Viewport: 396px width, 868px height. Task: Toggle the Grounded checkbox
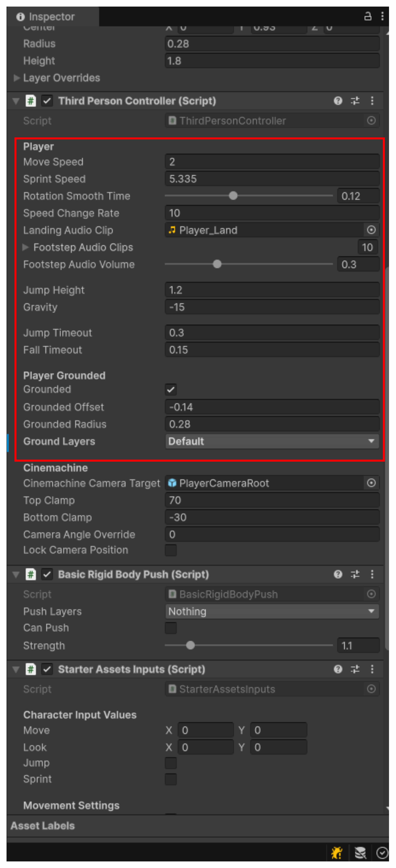pyautogui.click(x=171, y=389)
